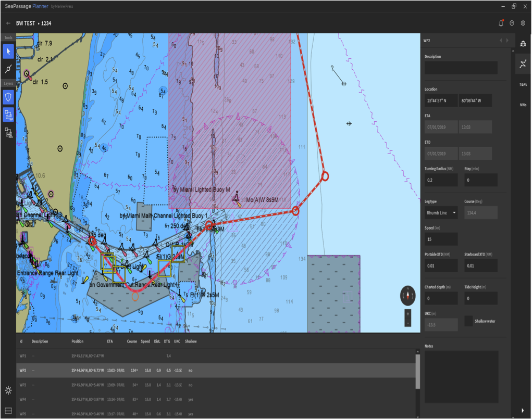Toggle bottom table panel icon
The width and height of the screenshot is (532, 419).
(x=8, y=411)
